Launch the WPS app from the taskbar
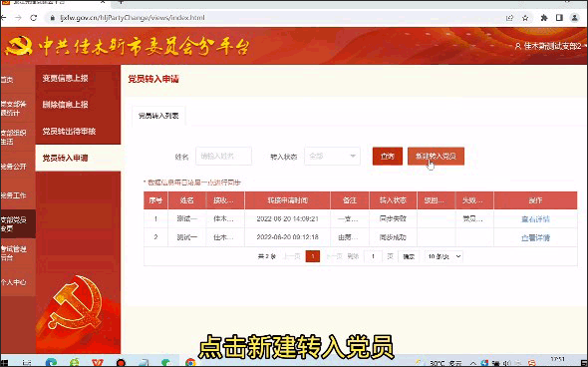Screen dimensions: 588x367 point(98,362)
